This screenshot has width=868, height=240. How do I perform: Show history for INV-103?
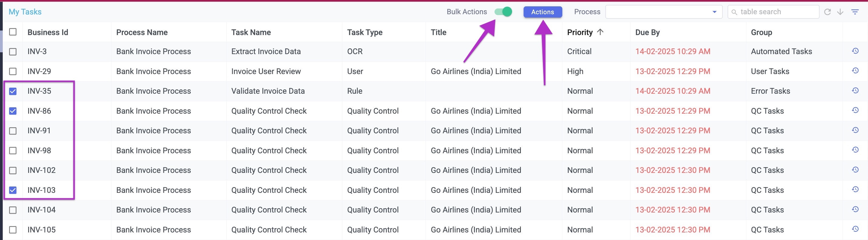pos(856,190)
